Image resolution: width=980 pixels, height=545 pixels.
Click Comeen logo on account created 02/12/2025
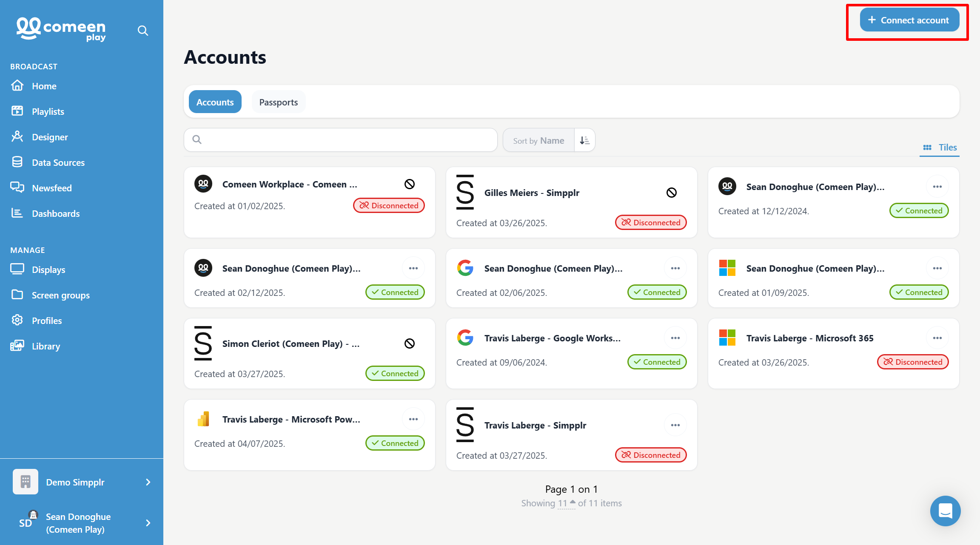(x=203, y=268)
